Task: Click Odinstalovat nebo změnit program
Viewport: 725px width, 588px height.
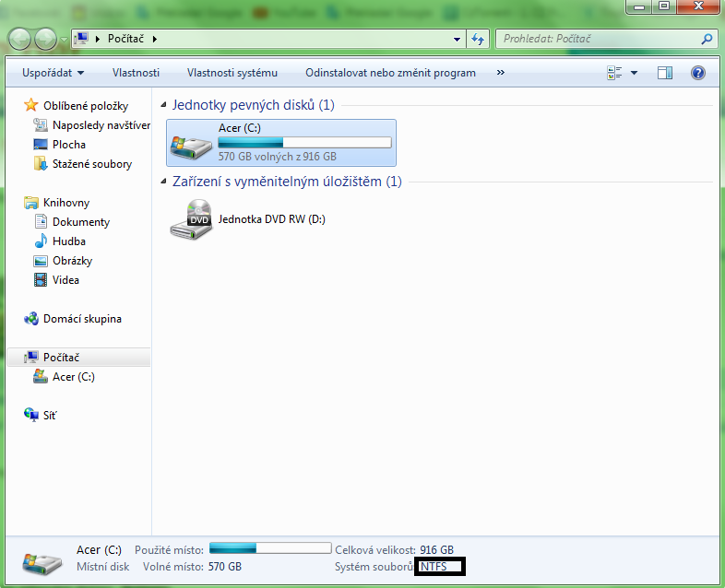Action: pos(390,73)
